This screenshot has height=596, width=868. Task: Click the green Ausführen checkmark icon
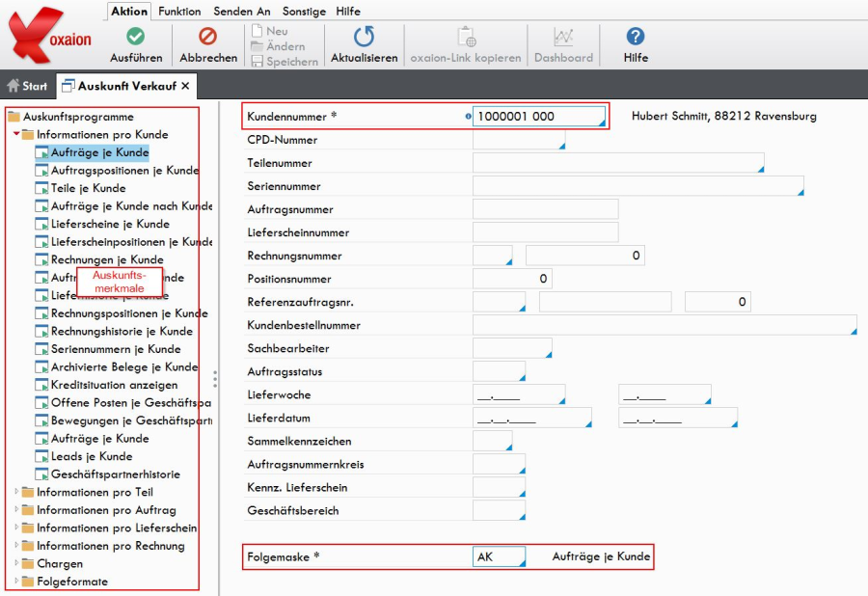pos(136,37)
